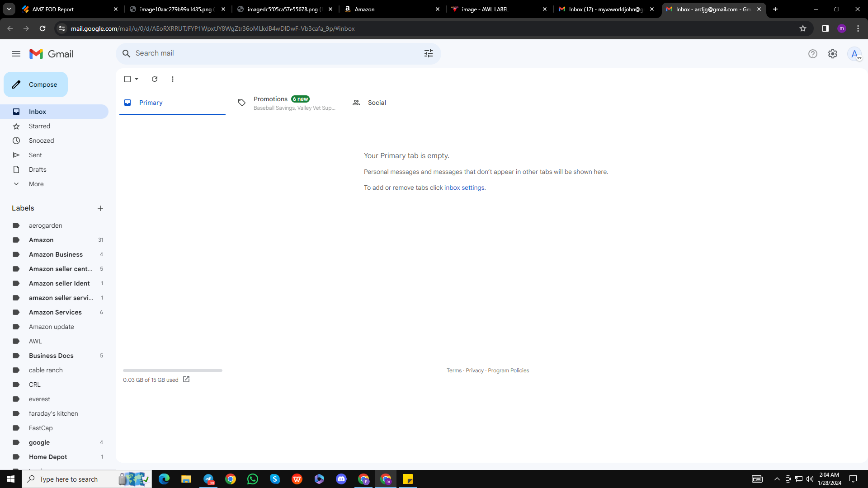This screenshot has width=868, height=488.
Task: Open the Inbox folder
Action: pyautogui.click(x=54, y=112)
